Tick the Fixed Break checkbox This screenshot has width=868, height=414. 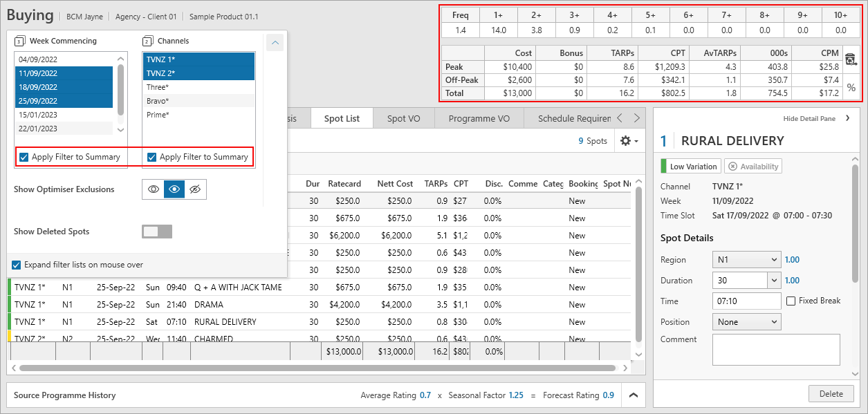coord(791,301)
